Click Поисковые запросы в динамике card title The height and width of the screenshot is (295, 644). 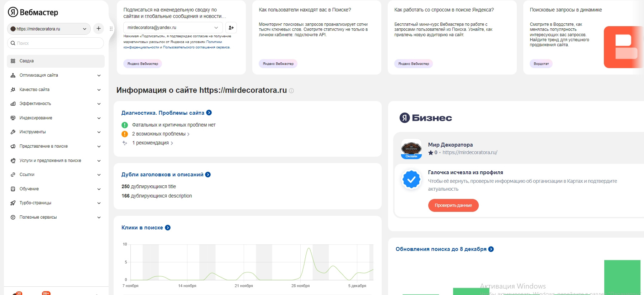click(566, 10)
